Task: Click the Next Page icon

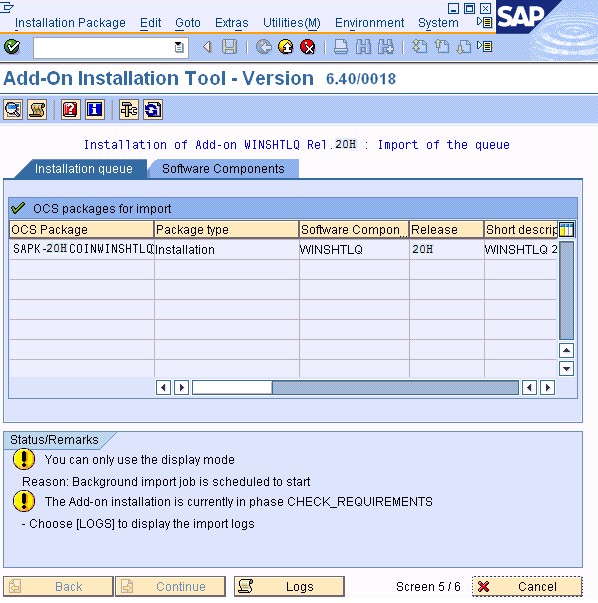Action: click(x=464, y=47)
